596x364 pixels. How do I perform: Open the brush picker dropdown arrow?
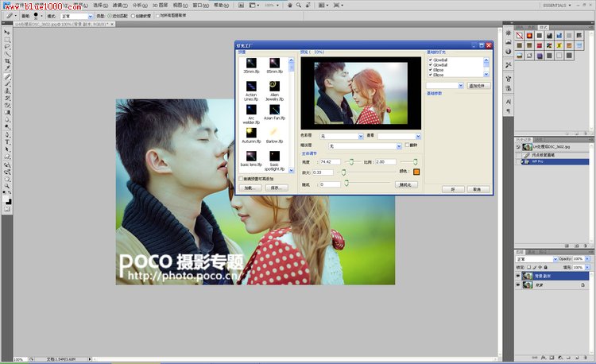tap(42, 16)
